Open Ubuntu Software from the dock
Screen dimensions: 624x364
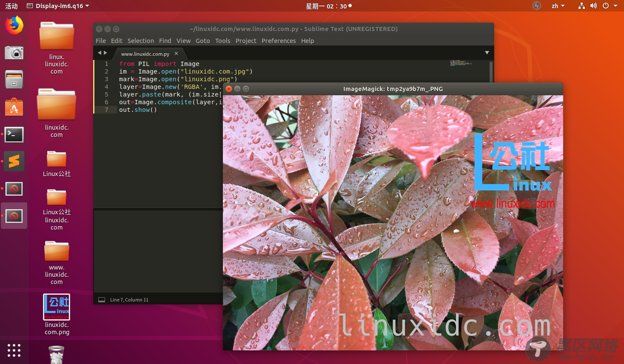coord(14,107)
